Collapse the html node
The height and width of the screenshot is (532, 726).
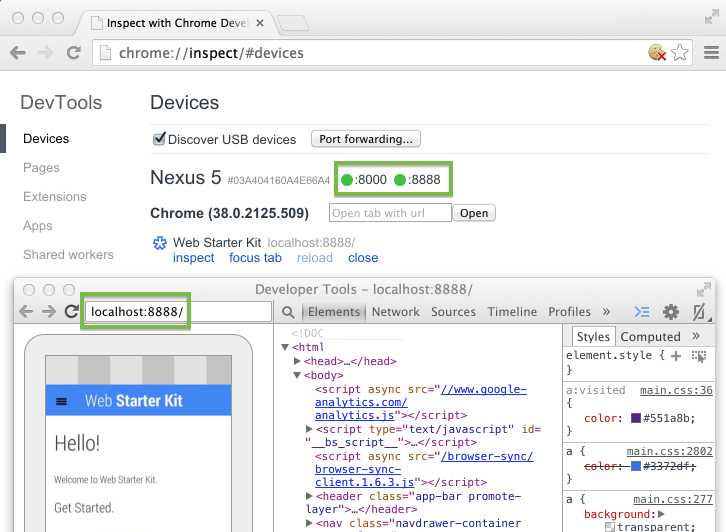pyautogui.click(x=285, y=347)
